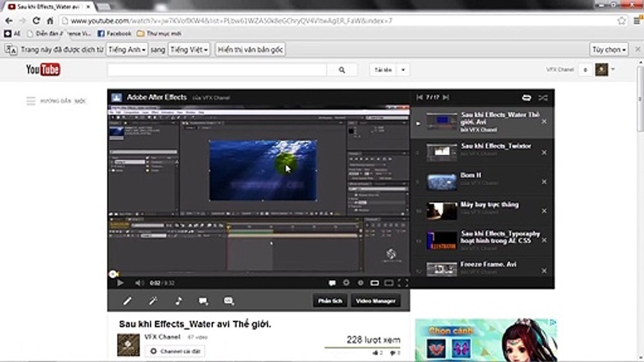Screen dimensions: 644x362
Task: Skip to previous playlist video icon
Action: click(x=420, y=97)
